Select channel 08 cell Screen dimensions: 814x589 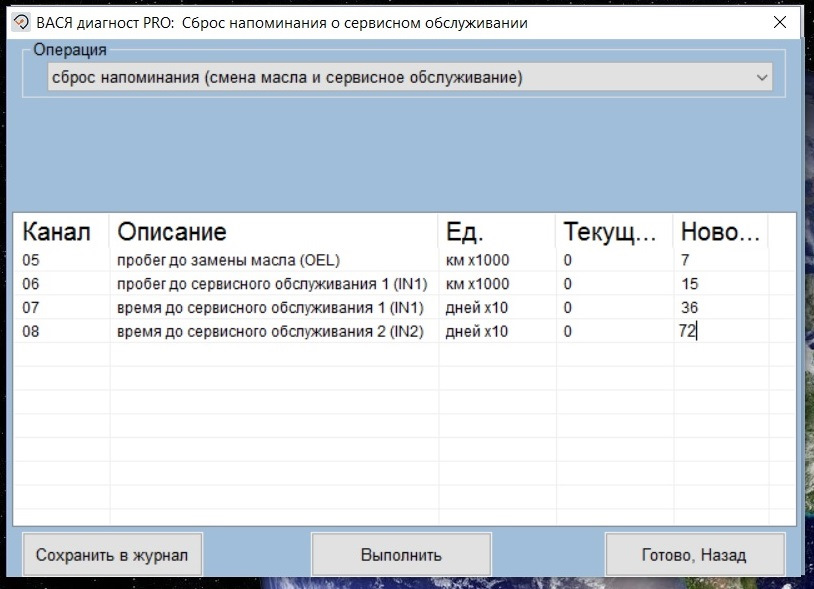[31, 332]
